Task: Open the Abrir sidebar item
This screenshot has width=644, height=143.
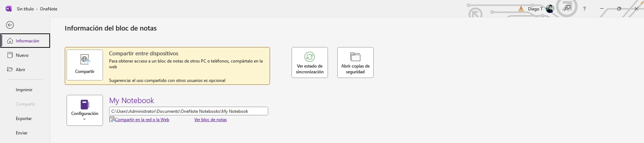Action: (x=21, y=70)
